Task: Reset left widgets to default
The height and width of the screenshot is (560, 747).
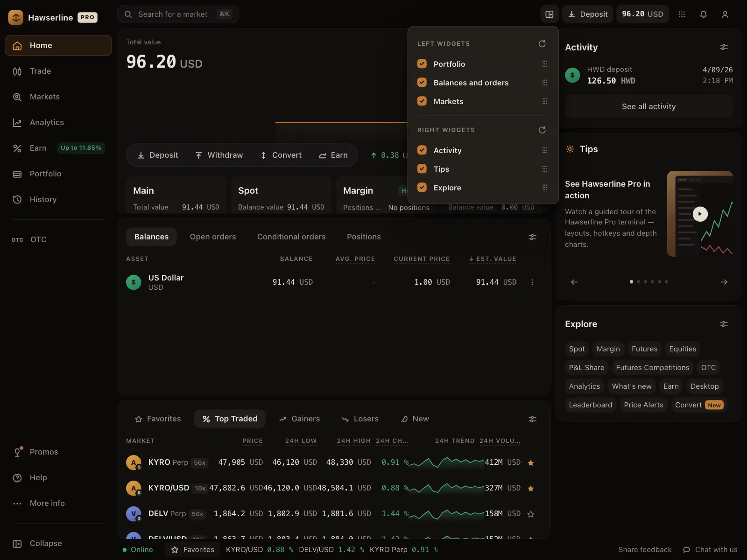Action: click(542, 43)
